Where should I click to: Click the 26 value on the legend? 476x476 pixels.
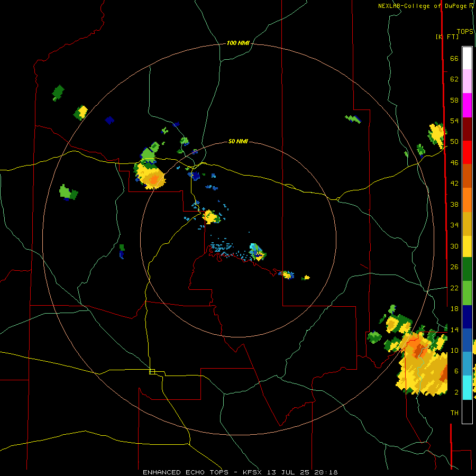pos(454,267)
